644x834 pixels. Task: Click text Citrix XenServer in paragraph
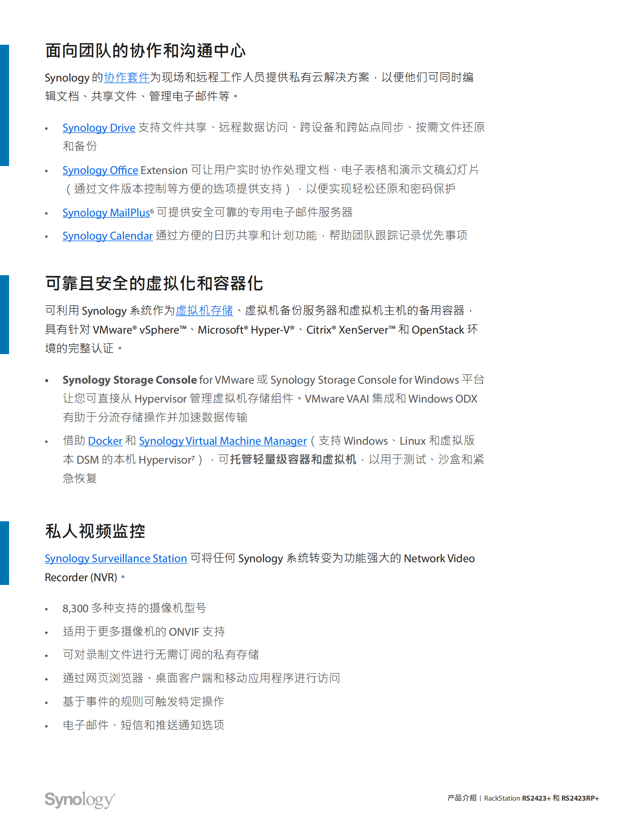click(351, 329)
